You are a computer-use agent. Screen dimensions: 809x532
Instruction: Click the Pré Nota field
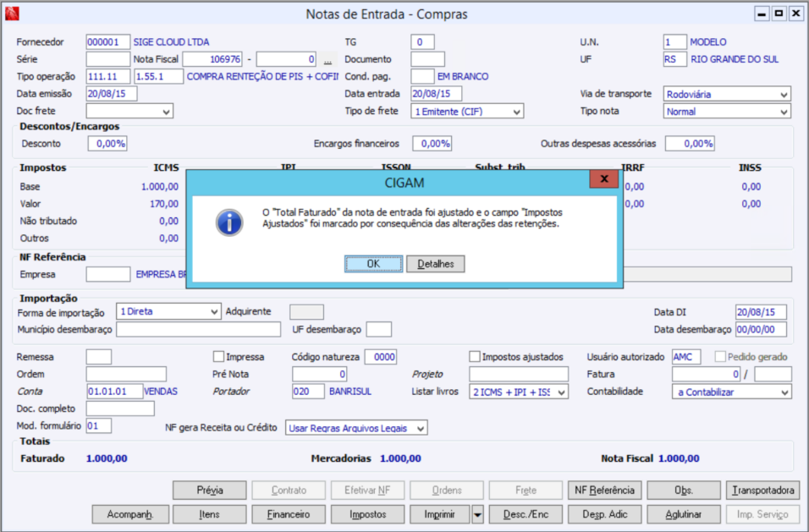tap(320, 374)
